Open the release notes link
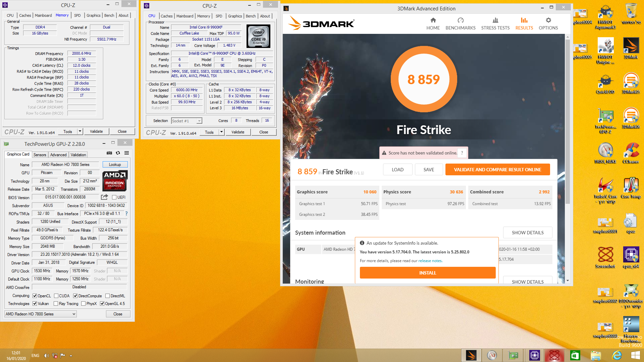644x362 pixels. (x=430, y=261)
